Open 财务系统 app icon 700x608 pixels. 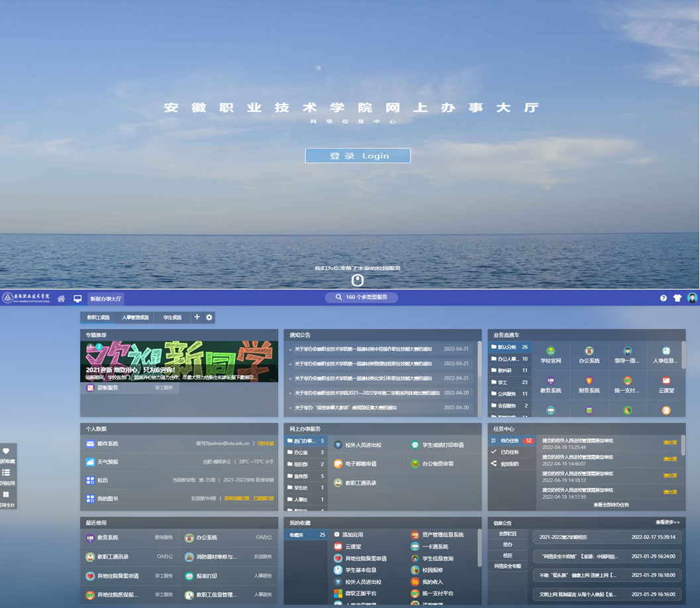point(589,384)
